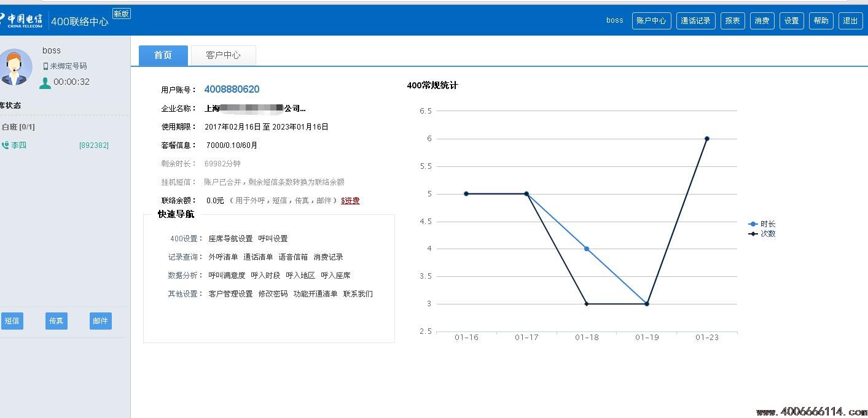
Task: Click user account number 4008880620
Action: [x=232, y=90]
